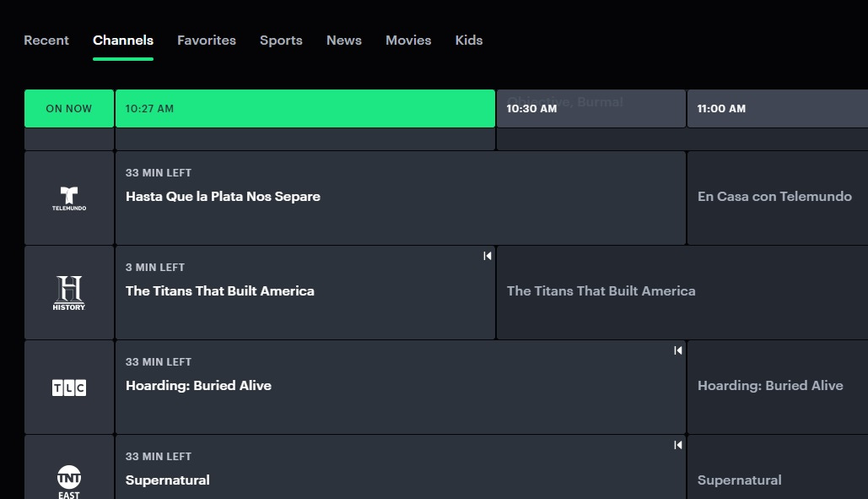The width and height of the screenshot is (868, 499).
Task: Open the Telemundo channel logo
Action: [69, 198]
